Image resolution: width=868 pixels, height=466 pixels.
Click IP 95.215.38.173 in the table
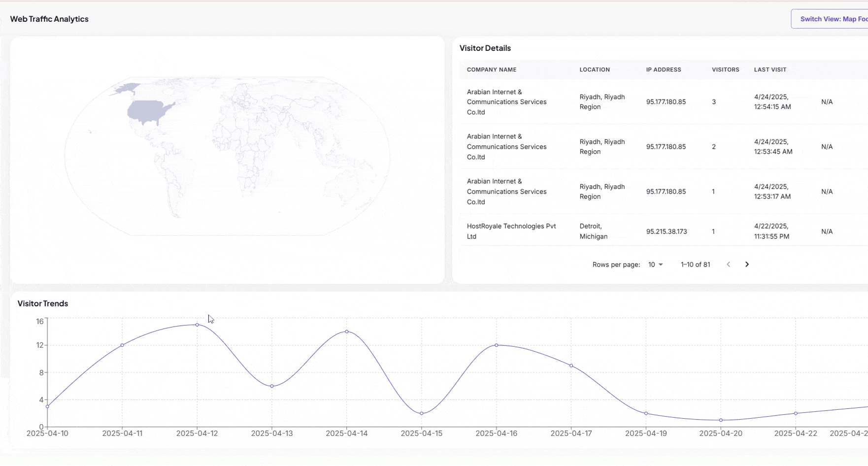pos(666,232)
